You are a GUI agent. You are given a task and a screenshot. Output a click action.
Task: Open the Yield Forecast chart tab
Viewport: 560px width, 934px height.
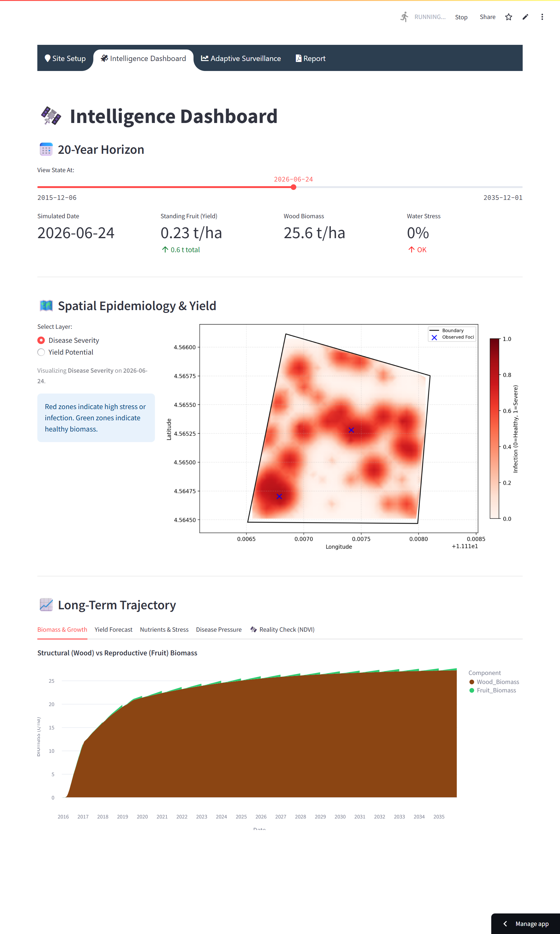tap(113, 629)
